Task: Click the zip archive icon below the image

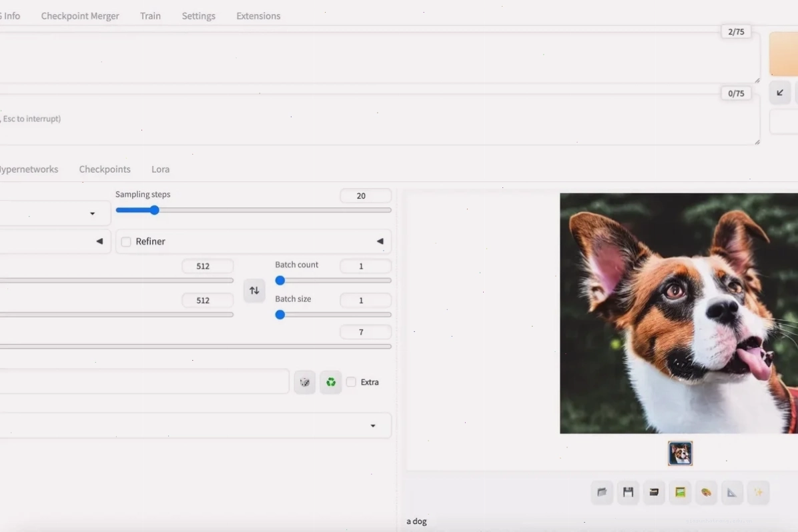Action: click(x=654, y=492)
